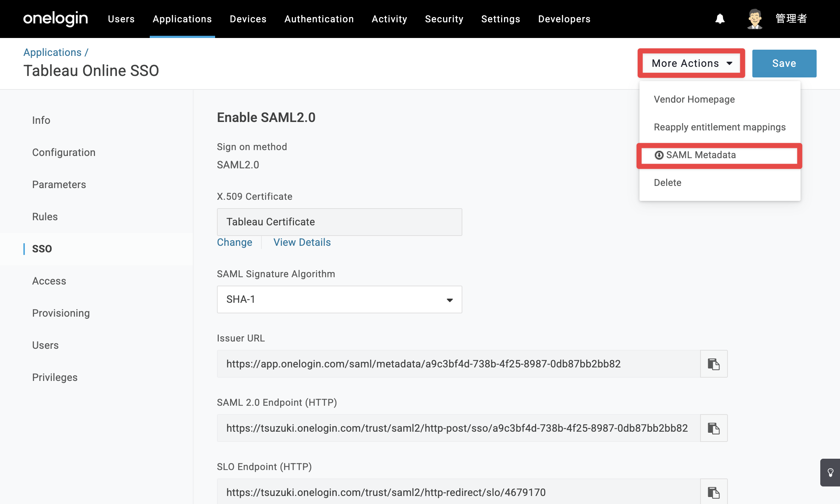Select Vendor Homepage from the menu
The height and width of the screenshot is (504, 840).
[x=694, y=99]
